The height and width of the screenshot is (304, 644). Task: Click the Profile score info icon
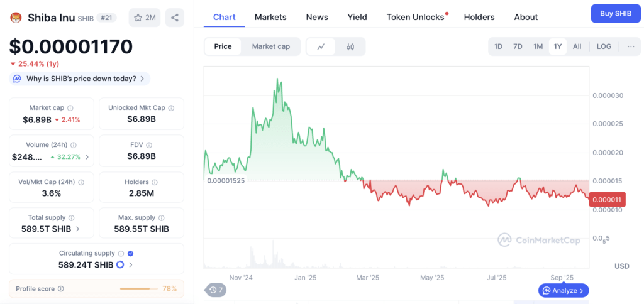[x=61, y=289]
